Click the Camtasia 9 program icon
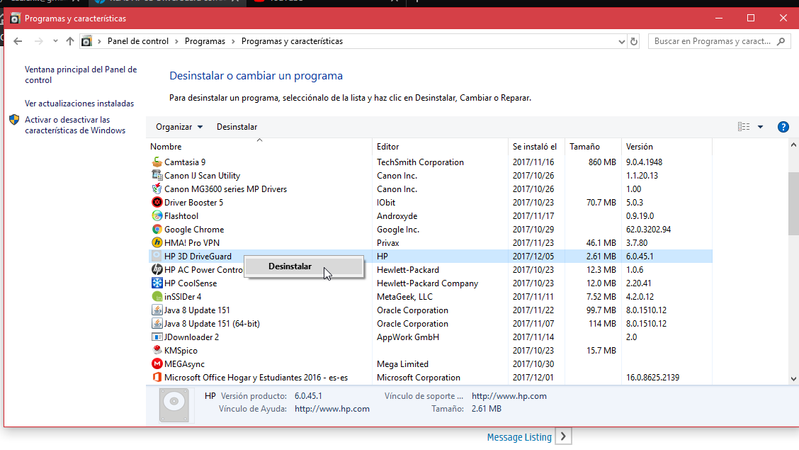 coord(157,162)
